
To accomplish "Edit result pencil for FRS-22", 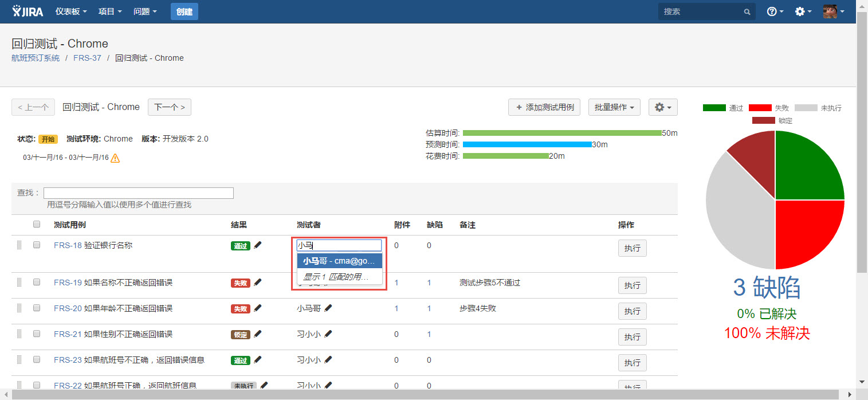I will pos(264,386).
